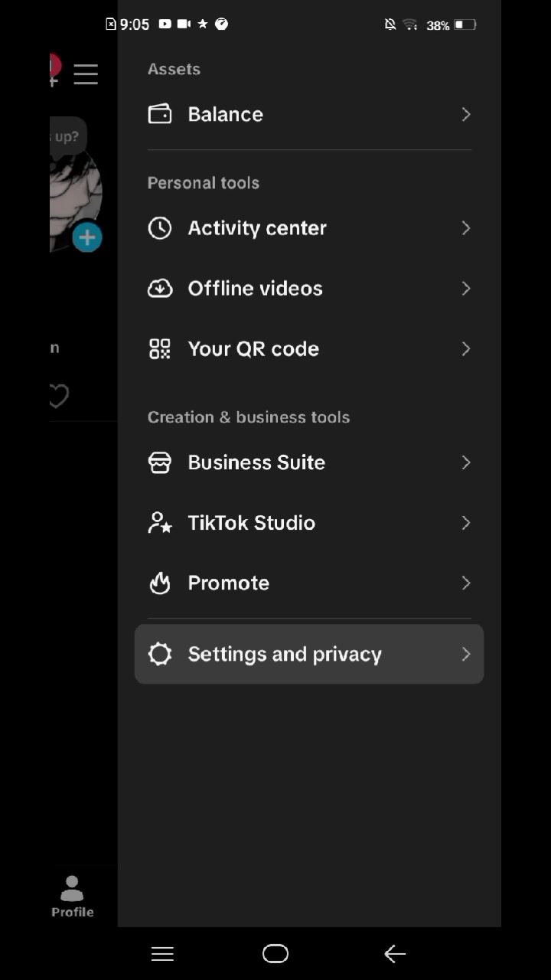Select the Profile tab at bottom
The width and height of the screenshot is (551, 980).
coord(73,897)
